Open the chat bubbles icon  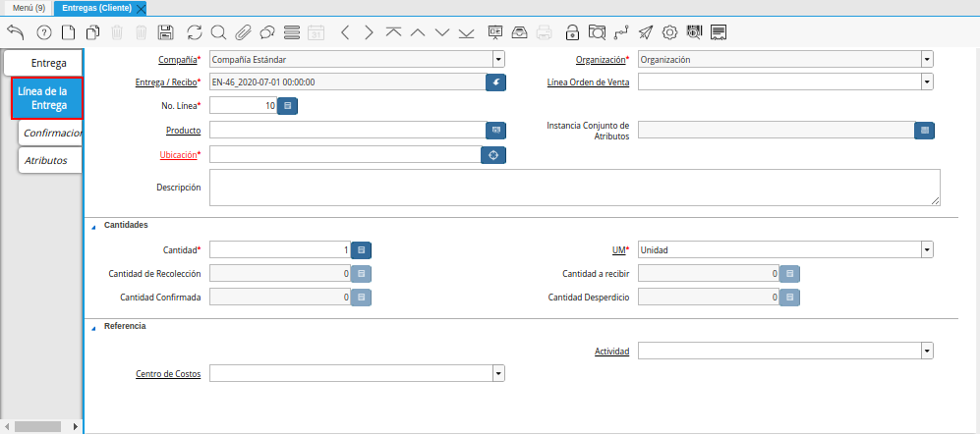point(266,32)
